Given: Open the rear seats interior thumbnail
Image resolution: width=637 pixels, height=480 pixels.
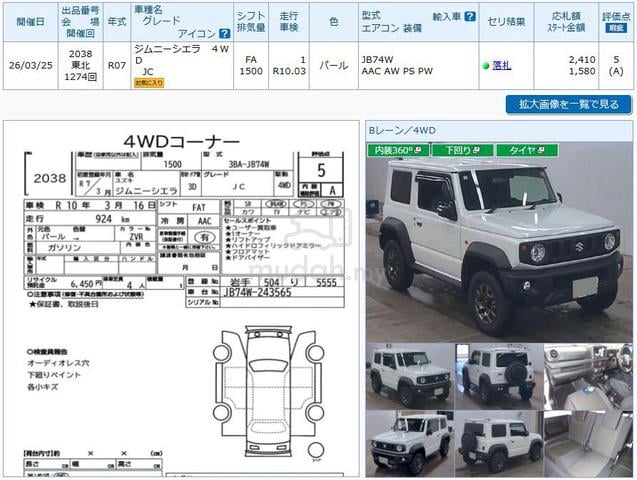Looking at the screenshot, I should (588, 443).
